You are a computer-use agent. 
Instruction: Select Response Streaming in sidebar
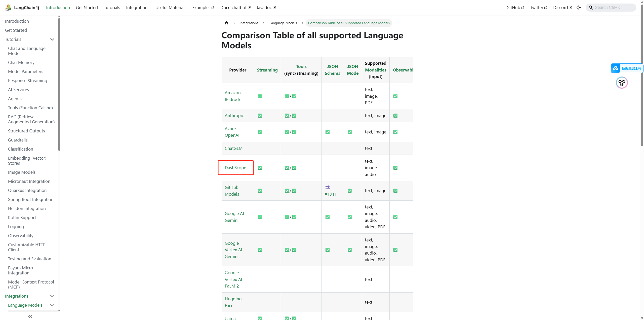tap(27, 81)
